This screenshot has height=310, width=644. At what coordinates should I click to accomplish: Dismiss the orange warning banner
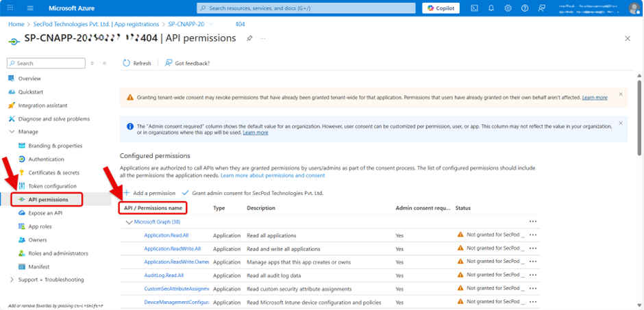coord(621,94)
